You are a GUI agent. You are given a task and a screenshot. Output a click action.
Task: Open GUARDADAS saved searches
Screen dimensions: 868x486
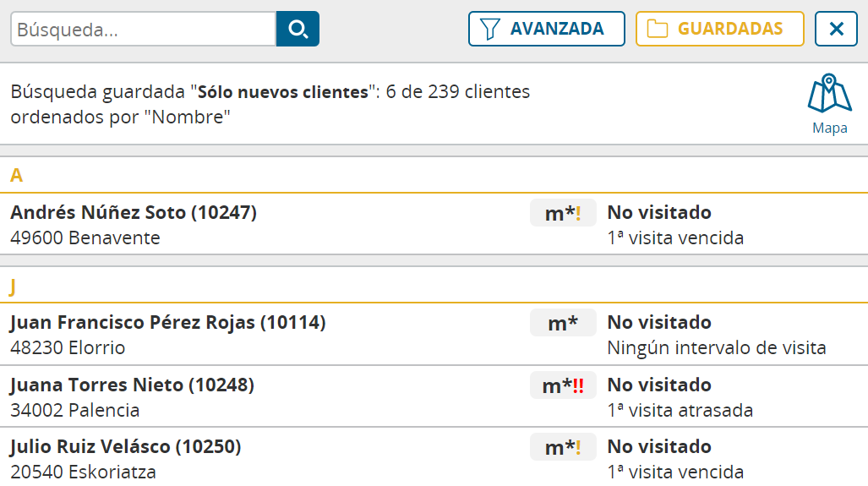click(x=719, y=29)
